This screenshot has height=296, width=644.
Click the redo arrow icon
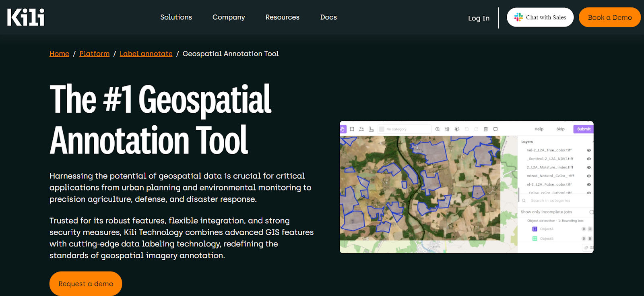click(476, 129)
